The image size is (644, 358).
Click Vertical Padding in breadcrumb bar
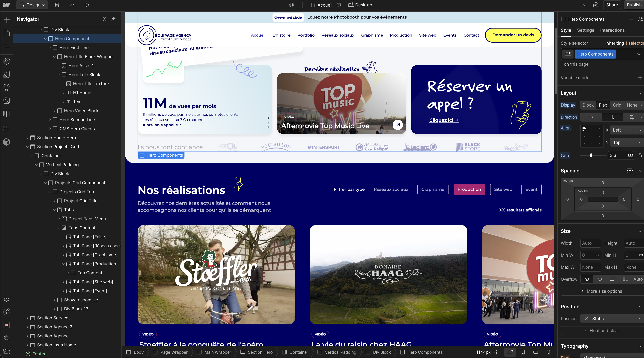[337, 352]
